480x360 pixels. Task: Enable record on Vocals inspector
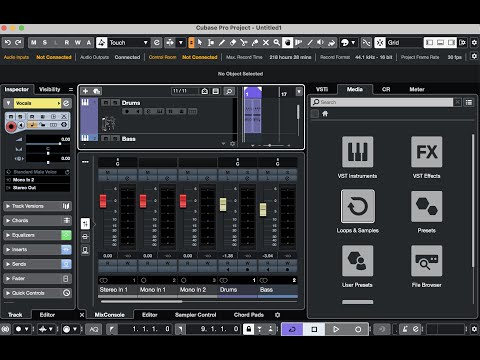click(11, 126)
